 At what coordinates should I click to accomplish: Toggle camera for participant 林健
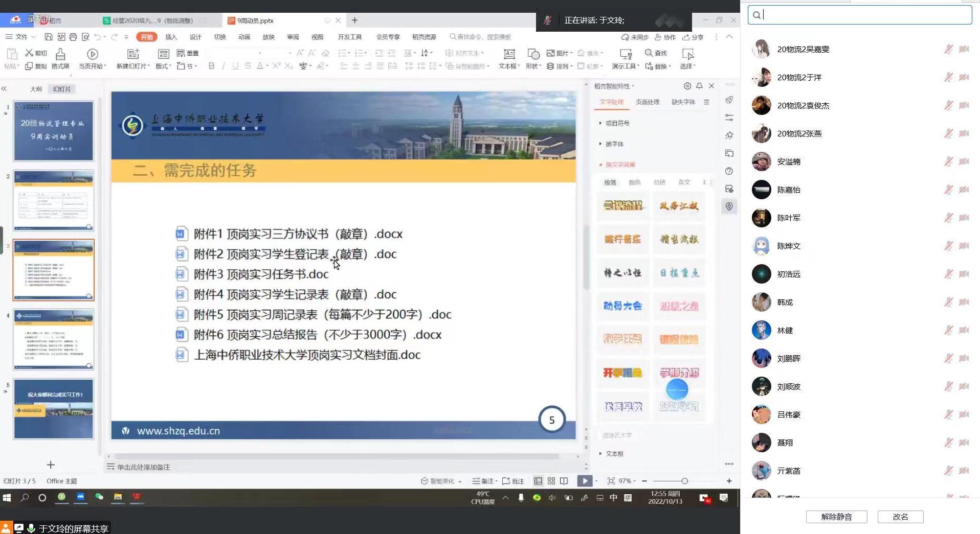coord(964,330)
